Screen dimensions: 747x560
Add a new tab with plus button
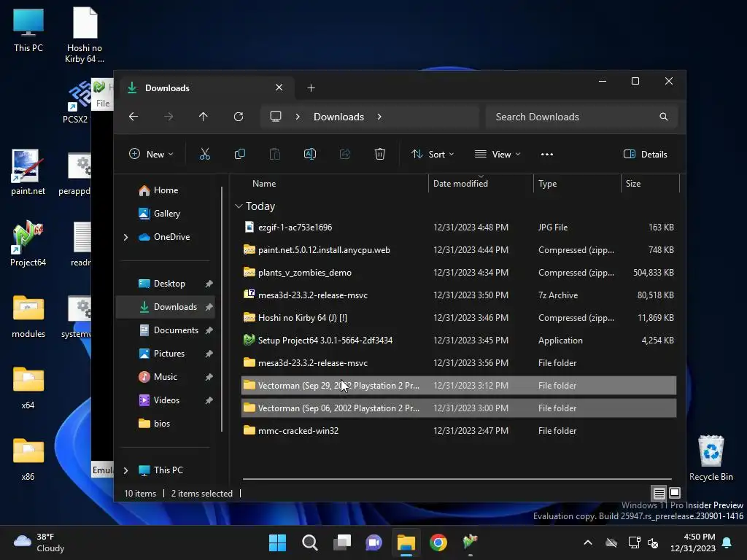click(311, 88)
